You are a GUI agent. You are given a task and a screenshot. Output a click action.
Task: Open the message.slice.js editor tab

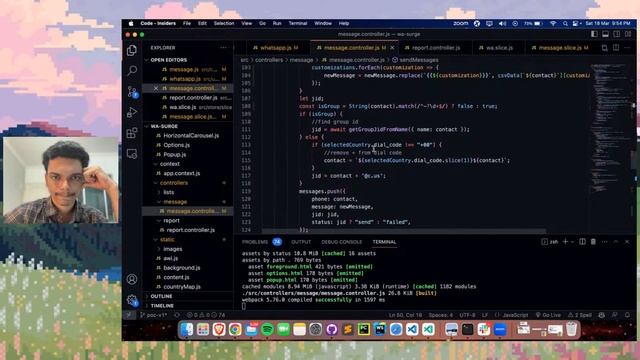[x=560, y=48]
